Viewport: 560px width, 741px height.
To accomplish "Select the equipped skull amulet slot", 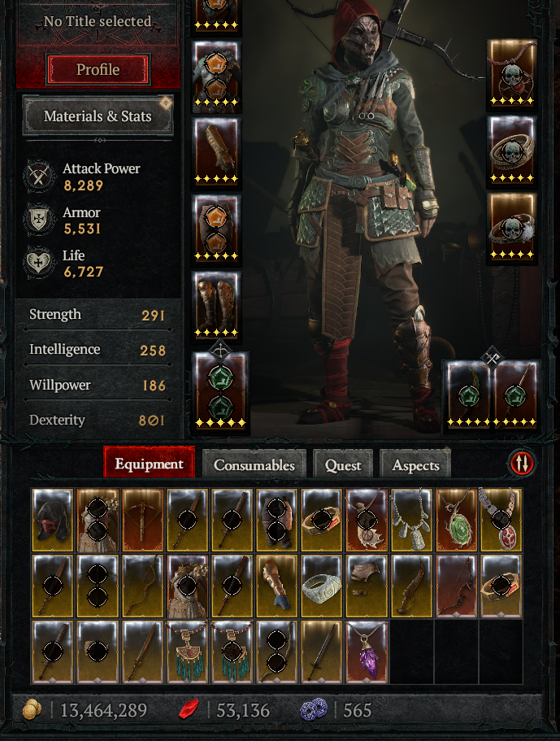I will tap(512, 74).
